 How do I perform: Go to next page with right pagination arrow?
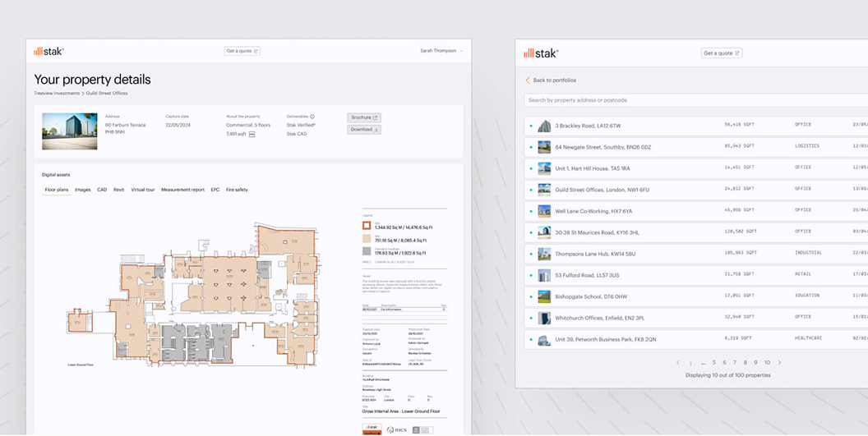coord(779,362)
